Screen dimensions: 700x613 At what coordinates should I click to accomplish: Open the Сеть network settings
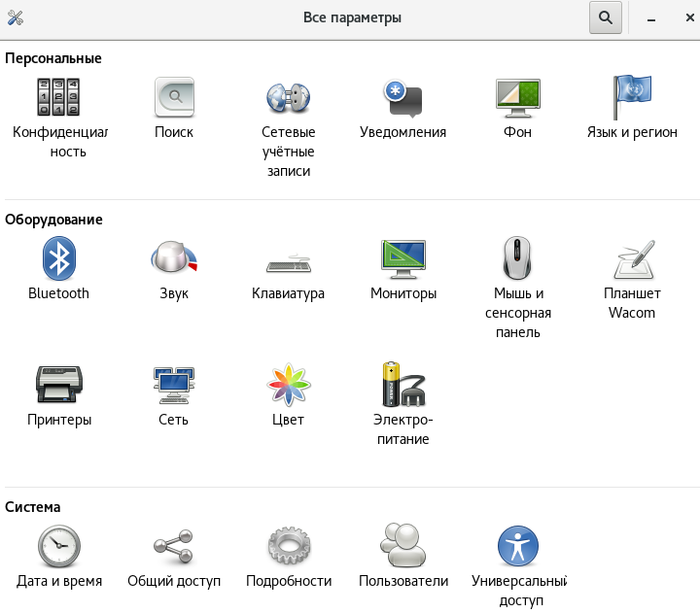(x=174, y=386)
